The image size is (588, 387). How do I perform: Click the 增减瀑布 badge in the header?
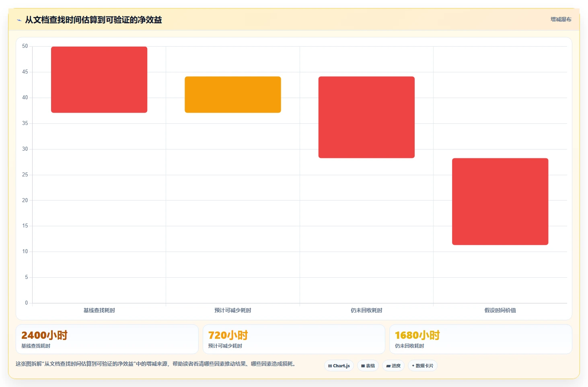coord(561,19)
